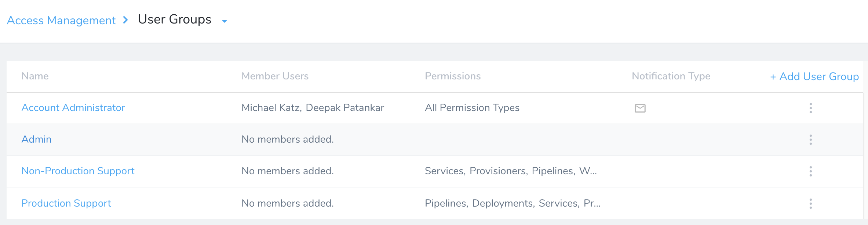
Task: Expand the User Groups dropdown arrow
Action: pyautogui.click(x=225, y=21)
